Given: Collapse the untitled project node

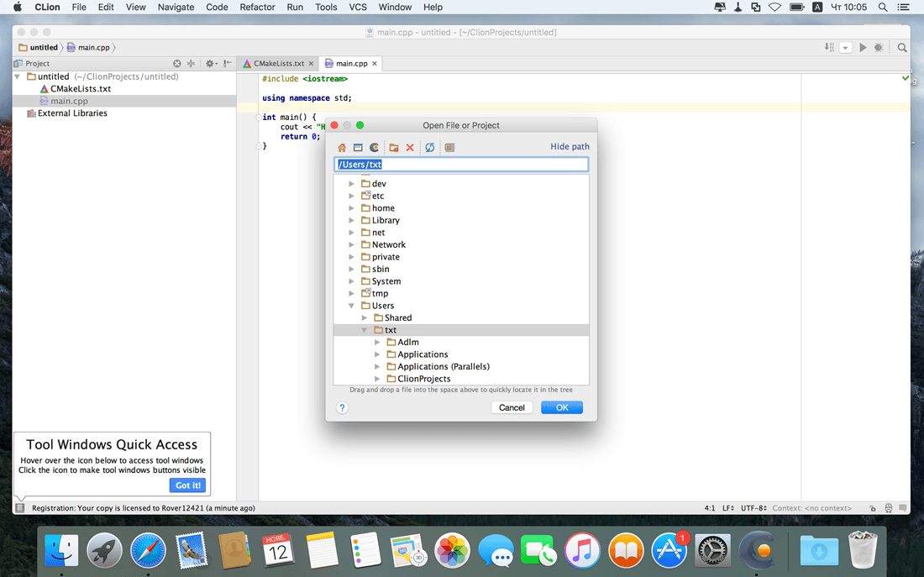Looking at the screenshot, I should 18,76.
